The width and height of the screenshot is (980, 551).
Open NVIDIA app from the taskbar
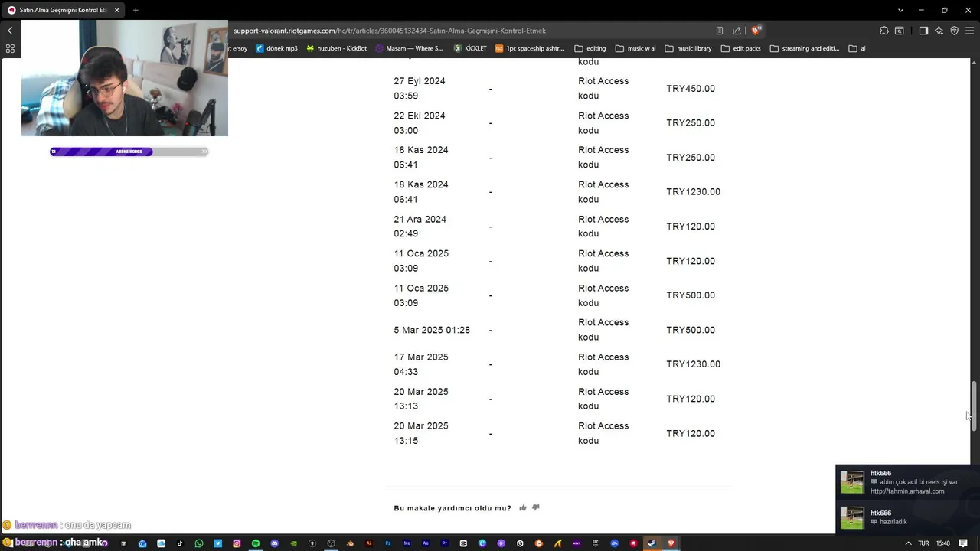(x=293, y=543)
